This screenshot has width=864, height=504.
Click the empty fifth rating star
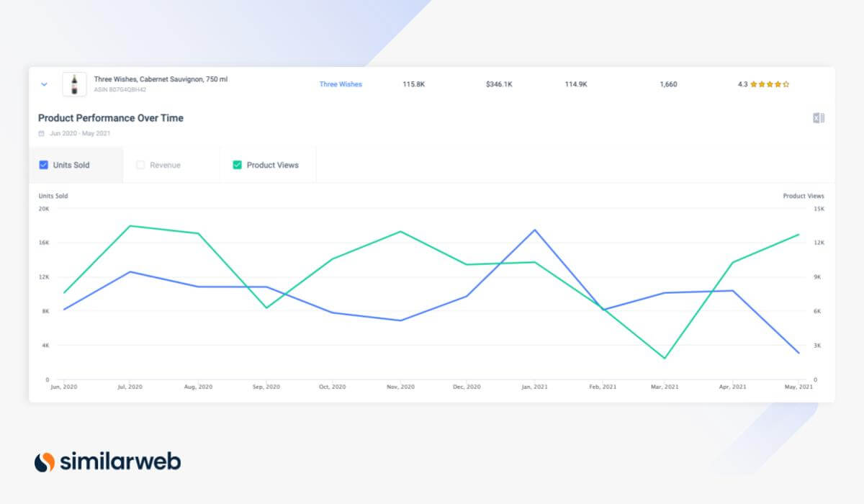tap(786, 84)
